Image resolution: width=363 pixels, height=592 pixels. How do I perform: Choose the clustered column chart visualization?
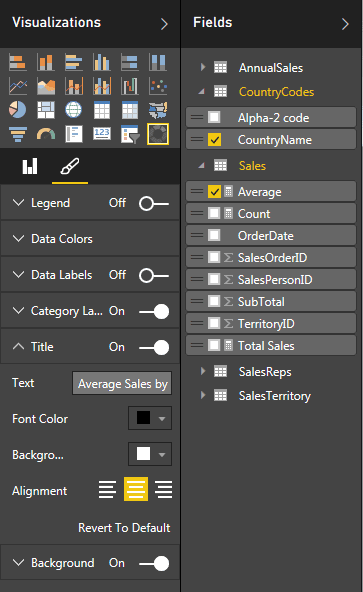pyautogui.click(x=102, y=62)
